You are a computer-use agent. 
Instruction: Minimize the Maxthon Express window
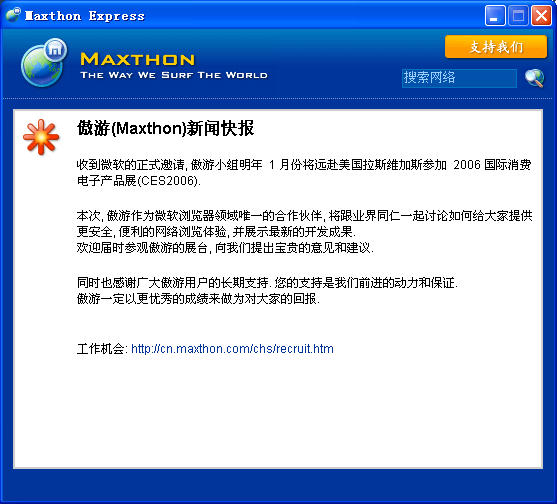(x=495, y=16)
